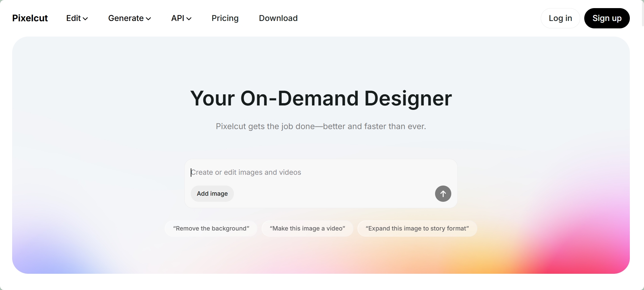Click the Pixelcut logo
The image size is (644, 290).
point(30,18)
